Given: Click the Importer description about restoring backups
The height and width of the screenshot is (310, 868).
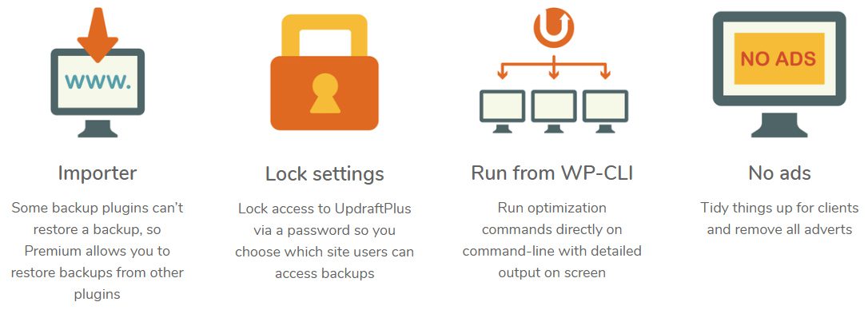Looking at the screenshot, I should click(98, 251).
